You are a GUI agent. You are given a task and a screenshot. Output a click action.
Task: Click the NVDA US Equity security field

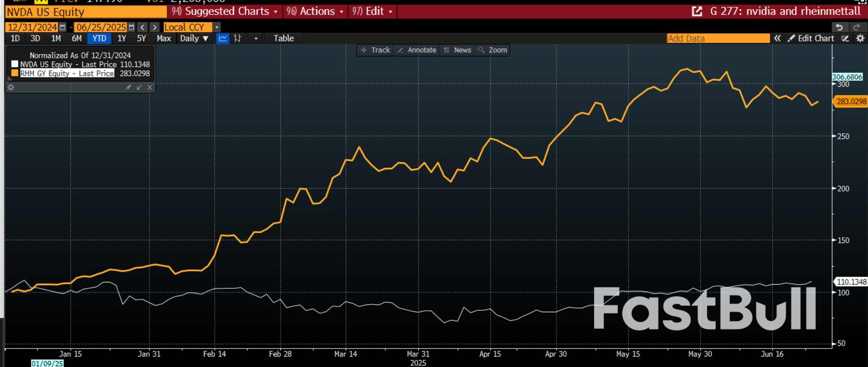tap(86, 12)
